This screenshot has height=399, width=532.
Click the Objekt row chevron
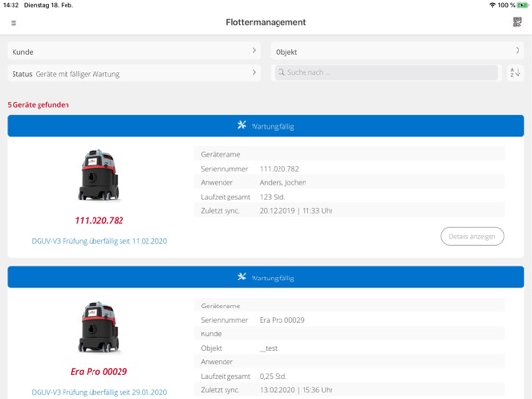point(518,50)
